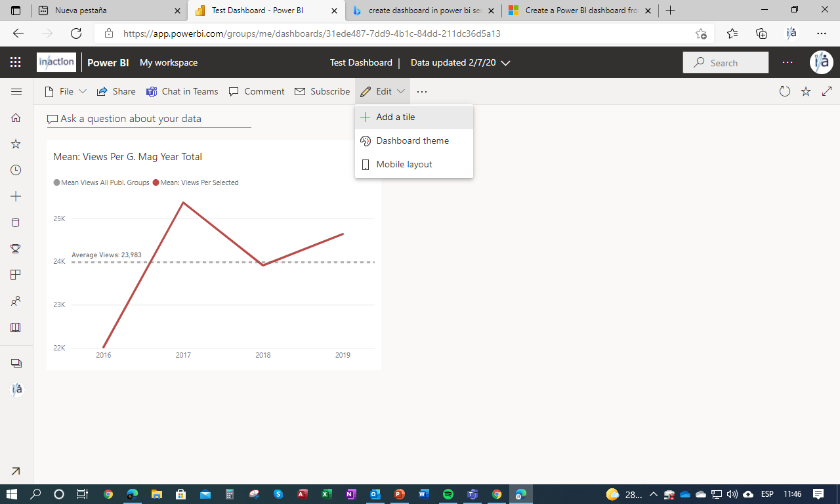Switch to the Nueva pestaña browser tab
The height and width of the screenshot is (504, 840).
pos(109,10)
